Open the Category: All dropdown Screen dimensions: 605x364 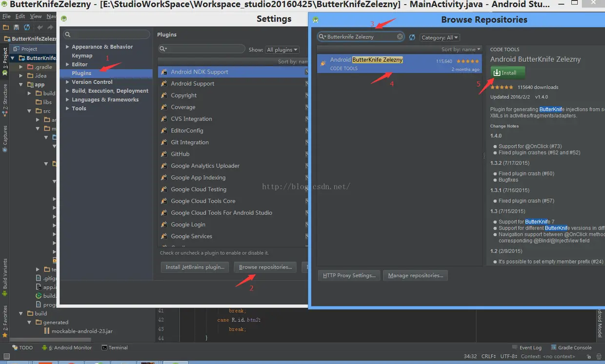coord(440,38)
